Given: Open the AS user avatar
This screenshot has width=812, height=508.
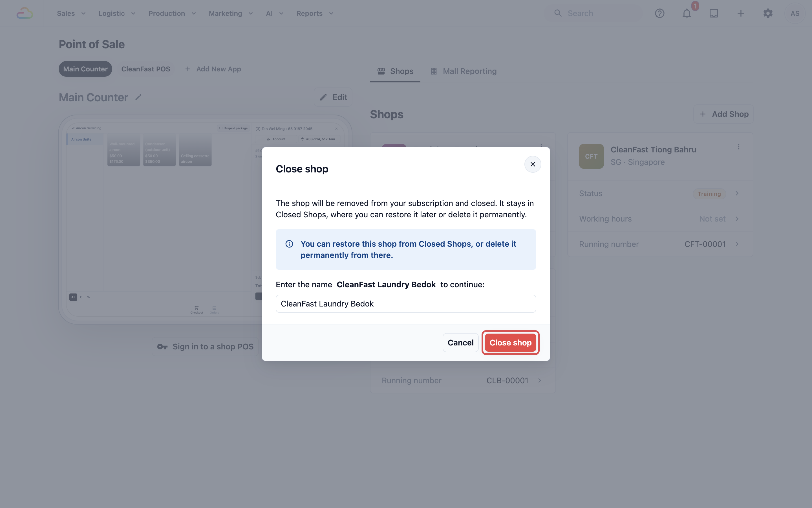Looking at the screenshot, I should pos(795,14).
